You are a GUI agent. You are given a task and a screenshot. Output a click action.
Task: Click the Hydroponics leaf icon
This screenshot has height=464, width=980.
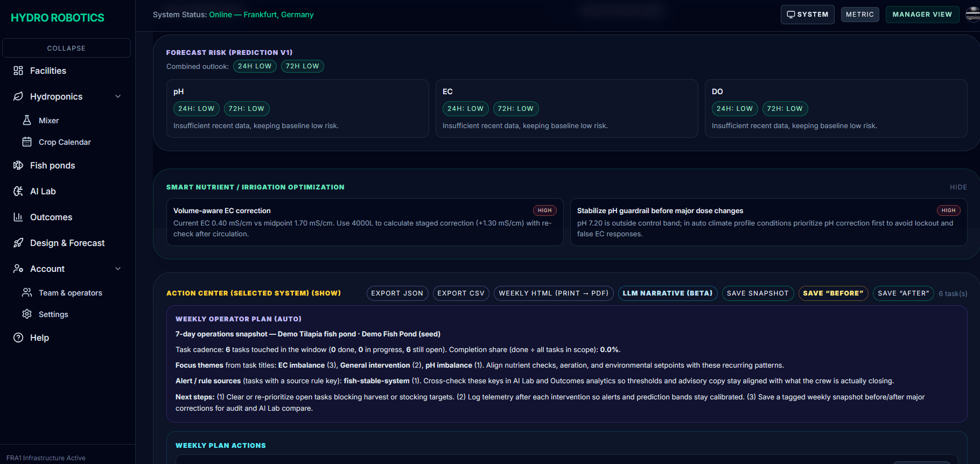(x=18, y=96)
